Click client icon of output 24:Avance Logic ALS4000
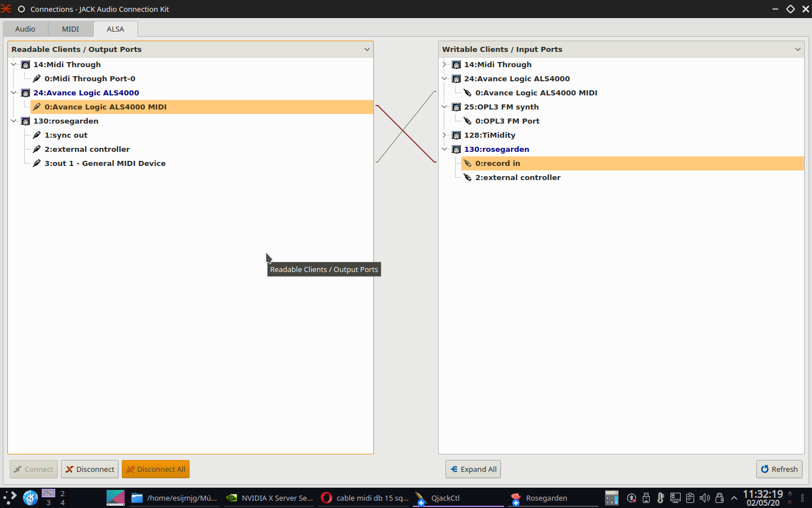812x508 pixels. tap(25, 93)
